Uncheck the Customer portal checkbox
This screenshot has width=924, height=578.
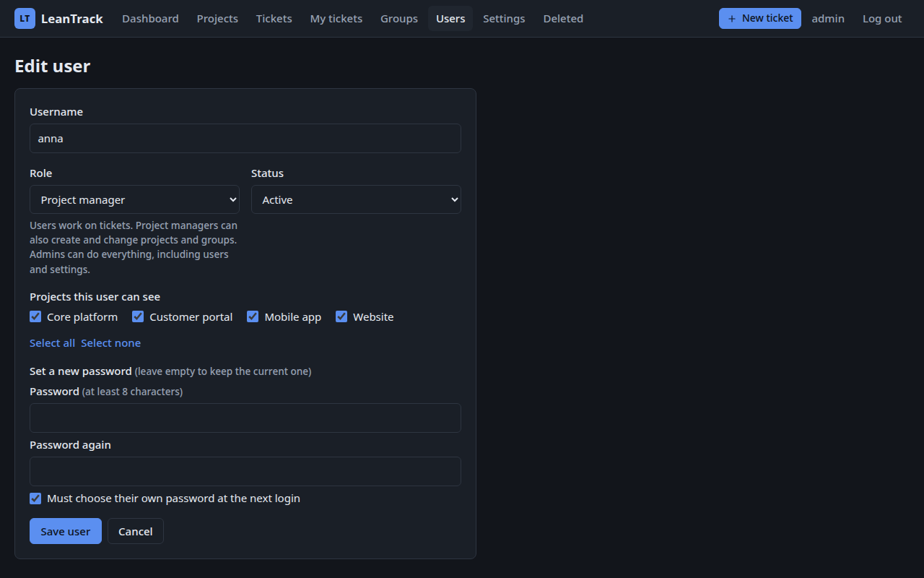tap(138, 316)
